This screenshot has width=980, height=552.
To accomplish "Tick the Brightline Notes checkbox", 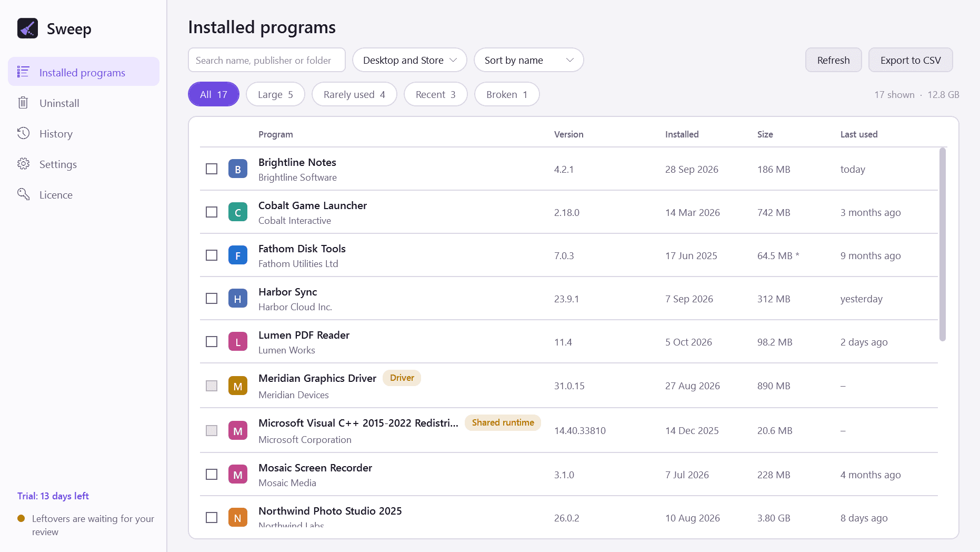I will pos(212,169).
